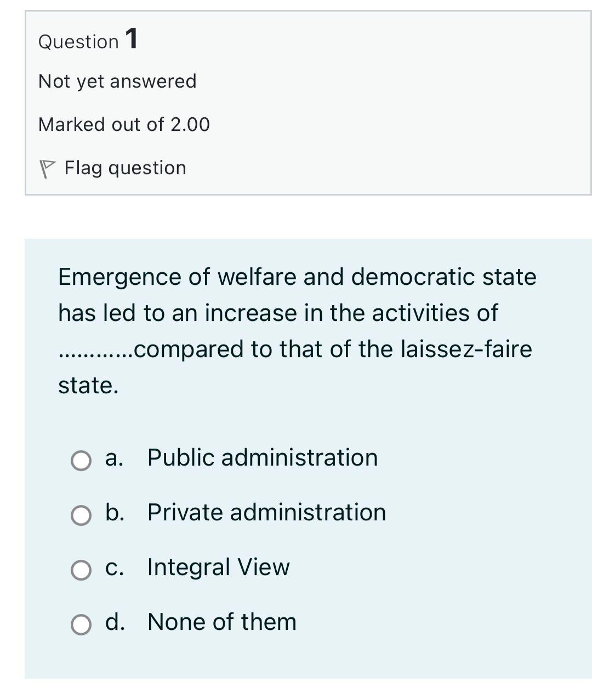Image resolution: width=592 pixels, height=700 pixels.
Task: Choose answer option Private administration
Action: tap(266, 513)
